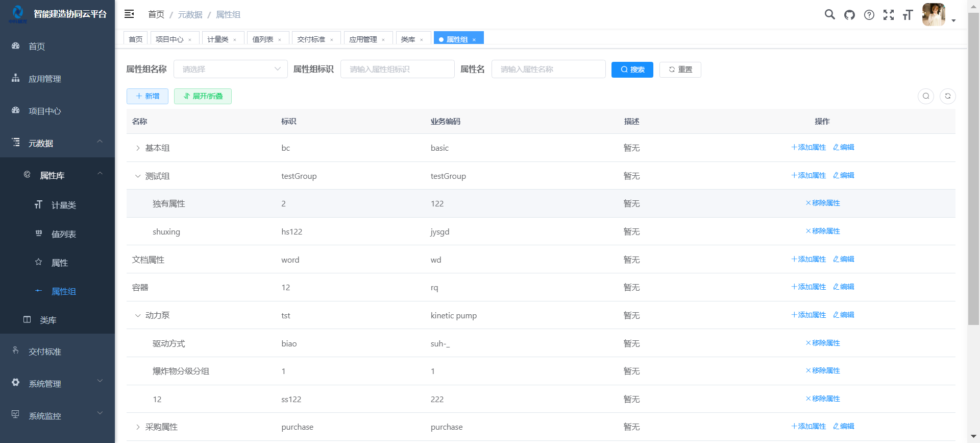
Task: Click 首页 in the breadcrumb
Action: (156, 14)
